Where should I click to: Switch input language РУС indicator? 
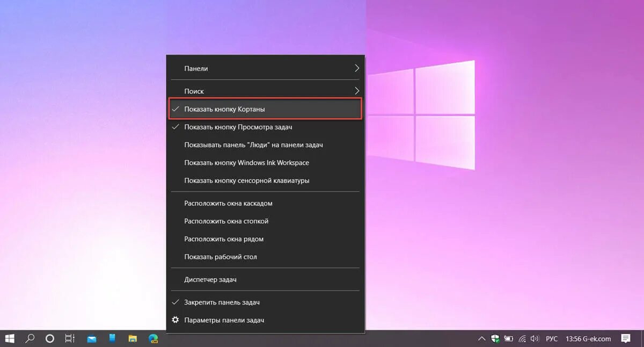(552, 339)
